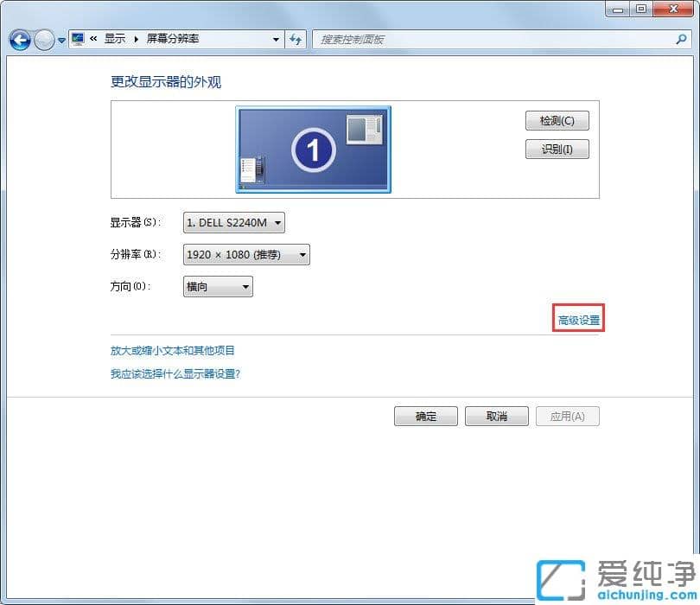Image resolution: width=700 pixels, height=605 pixels.
Task: Open the 方向 orientation dropdown
Action: click(x=245, y=286)
